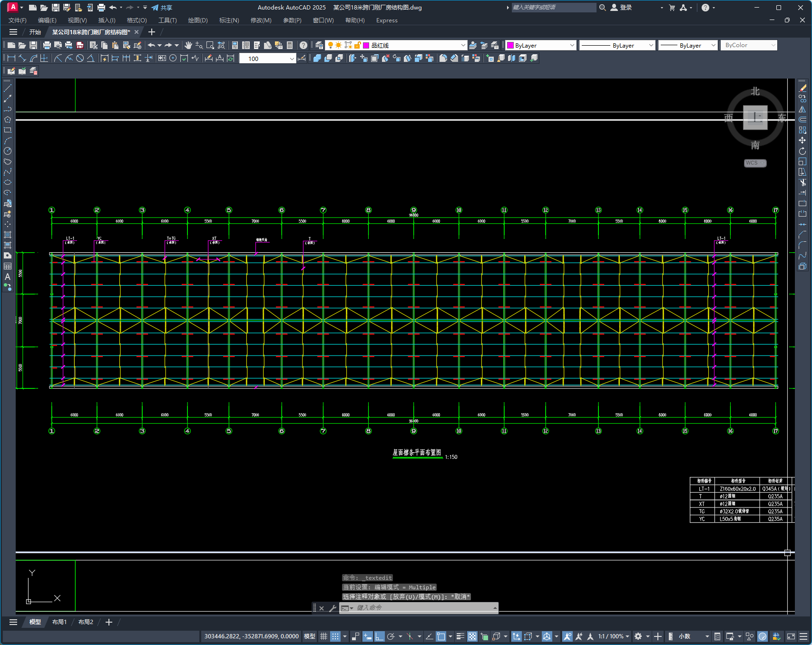Screen dimensions: 812x645
Task: Open the QuickCalc calculator icon
Action: click(290, 45)
